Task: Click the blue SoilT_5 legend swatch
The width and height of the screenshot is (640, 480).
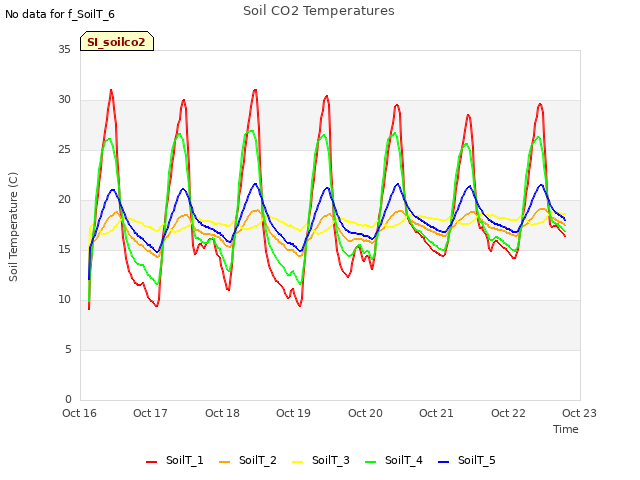Action: click(x=443, y=462)
